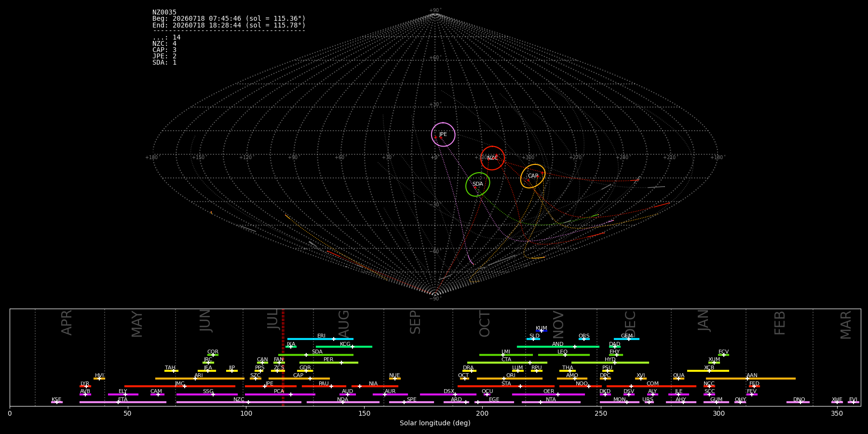Click the ORI shower bar in timeline
Screen dimensions: 868x434
[510, 379]
